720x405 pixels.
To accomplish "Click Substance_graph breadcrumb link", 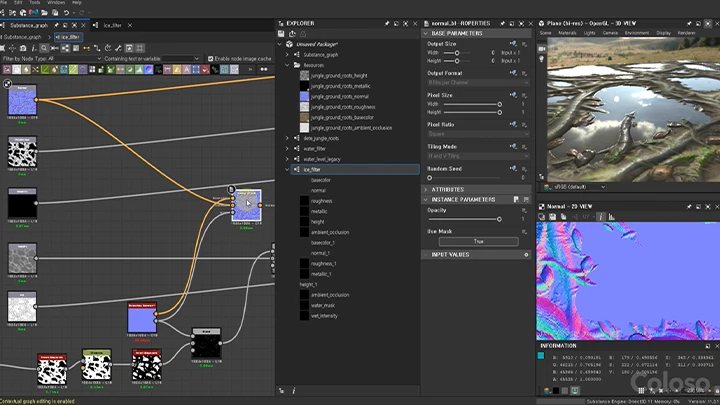I will (22, 37).
